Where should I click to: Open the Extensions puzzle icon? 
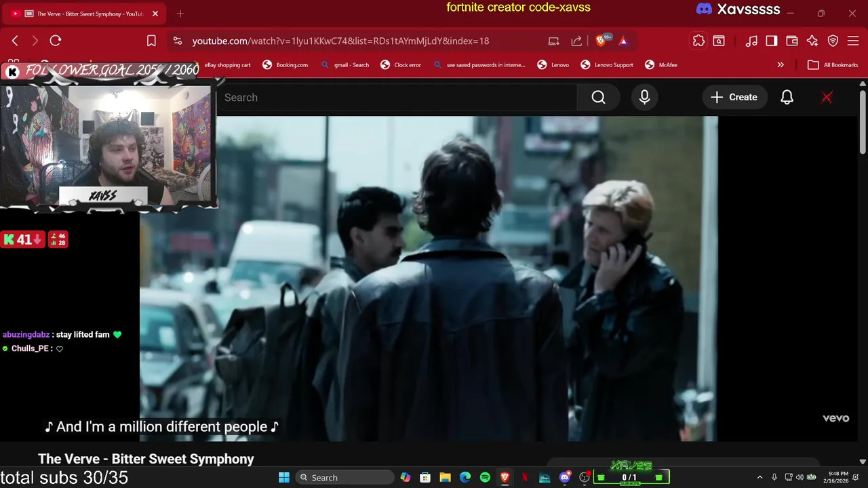(698, 41)
